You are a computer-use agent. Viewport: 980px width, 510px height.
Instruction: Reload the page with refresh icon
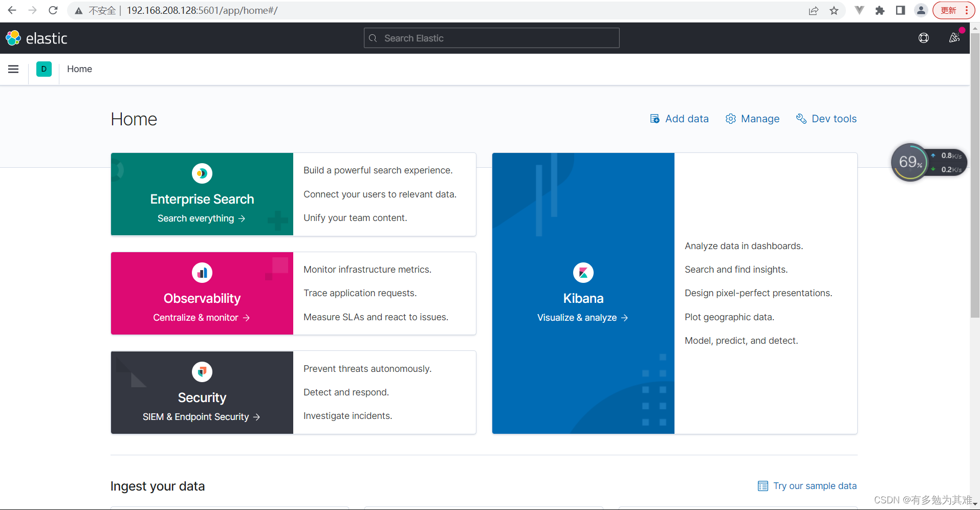tap(53, 10)
